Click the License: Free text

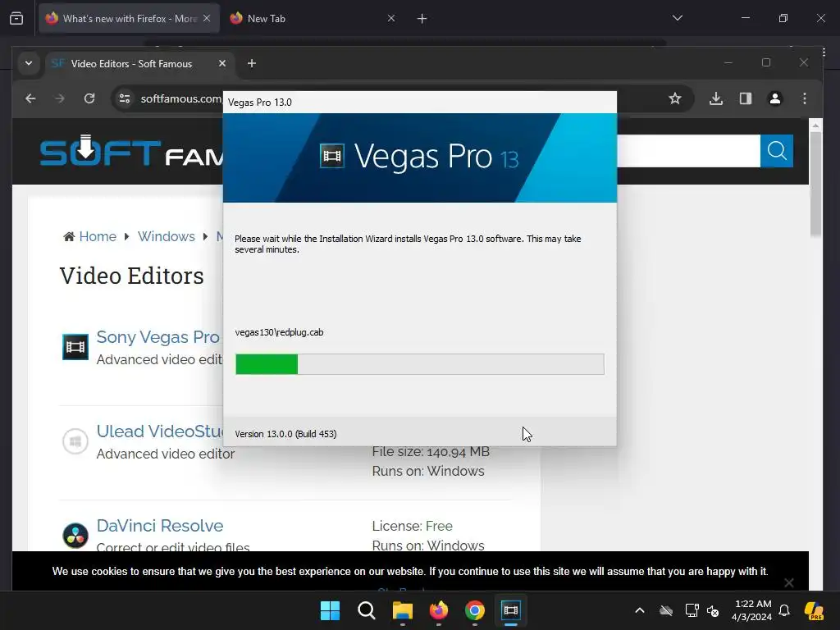pos(412,526)
